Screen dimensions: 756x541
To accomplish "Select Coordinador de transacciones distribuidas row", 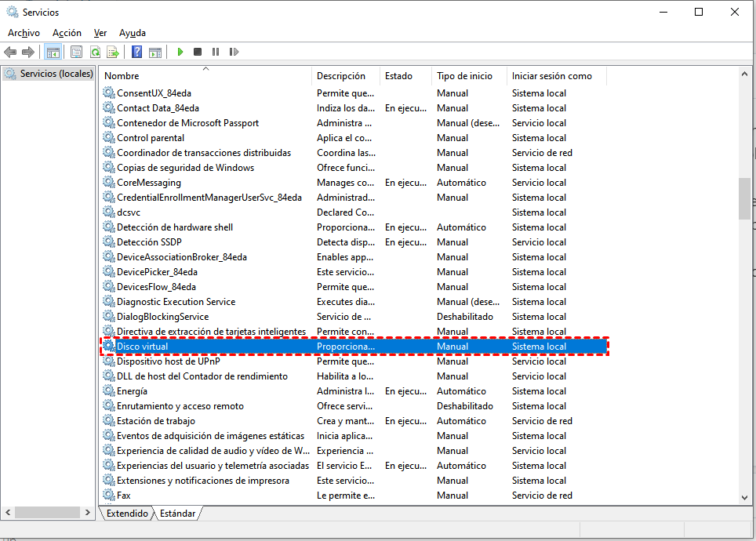I will [354, 152].
